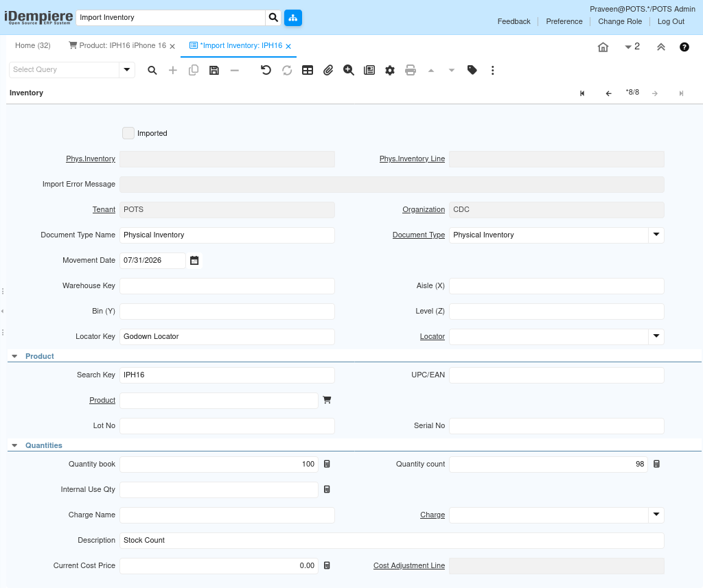The image size is (703, 588).
Task: Click the Organization label link
Action: click(424, 209)
